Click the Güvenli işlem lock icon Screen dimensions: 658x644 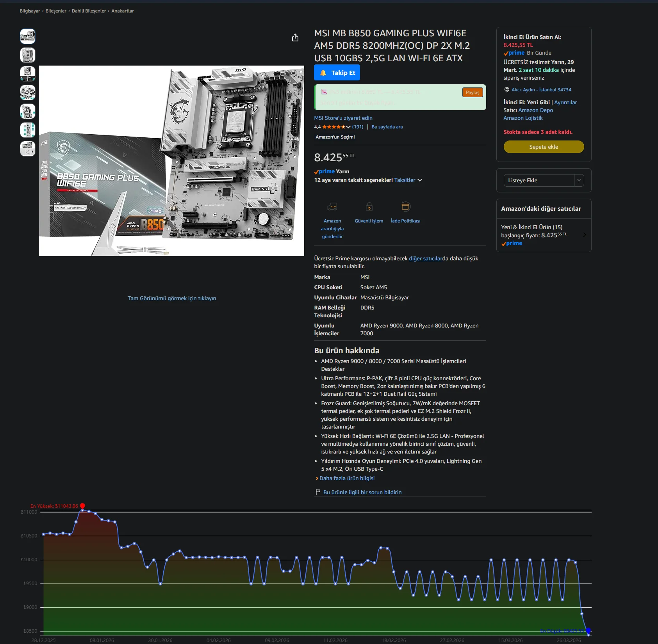[x=369, y=206]
